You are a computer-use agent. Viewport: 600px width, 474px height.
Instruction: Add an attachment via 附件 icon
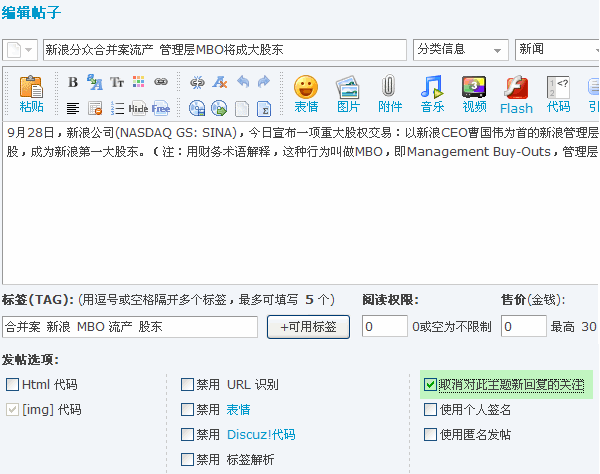pyautogui.click(x=390, y=94)
